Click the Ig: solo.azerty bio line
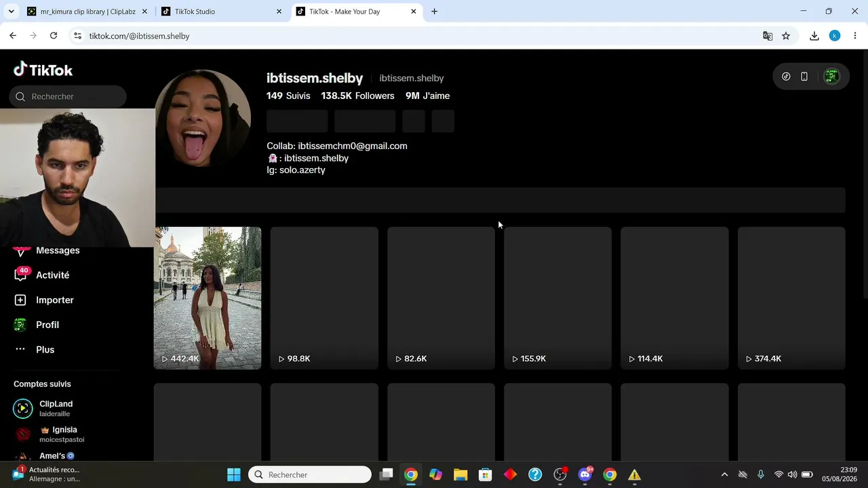Screen dimensions: 868x488 coord(296,170)
